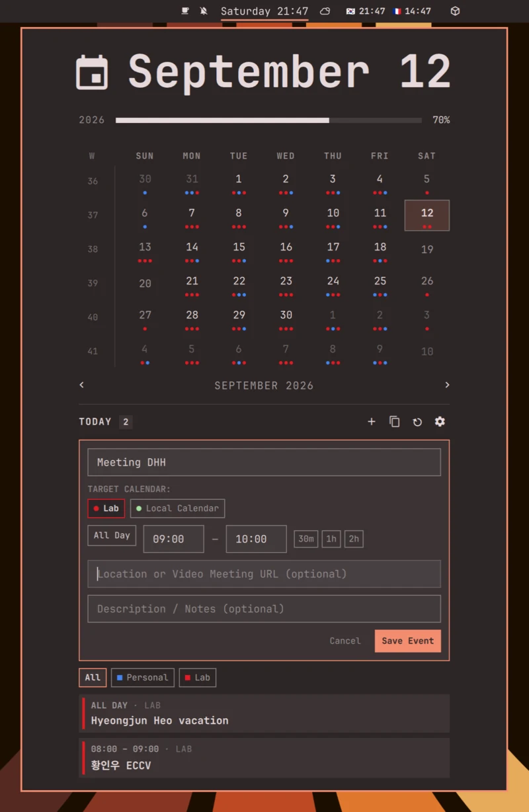Select Local Calendar as target calendar
This screenshot has height=812, width=529.
[x=177, y=508]
